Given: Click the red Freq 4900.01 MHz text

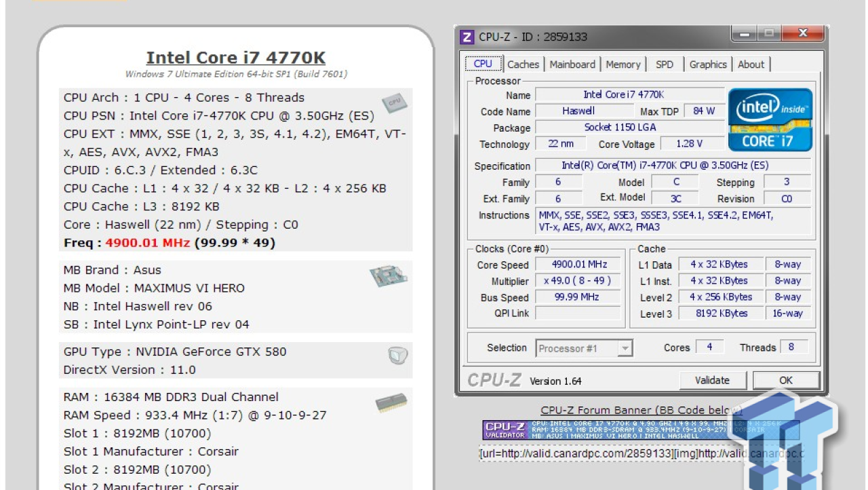Looking at the screenshot, I should [148, 243].
